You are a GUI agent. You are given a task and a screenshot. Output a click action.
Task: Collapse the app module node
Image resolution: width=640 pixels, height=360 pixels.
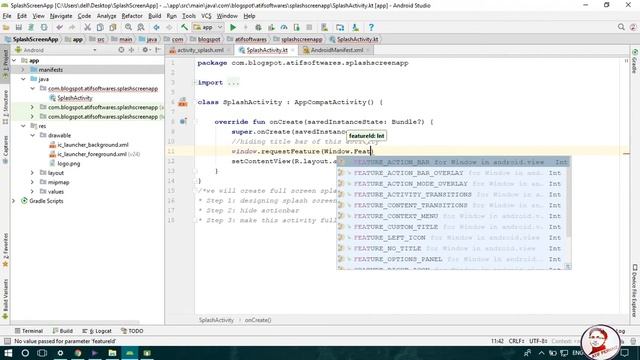point(14,60)
